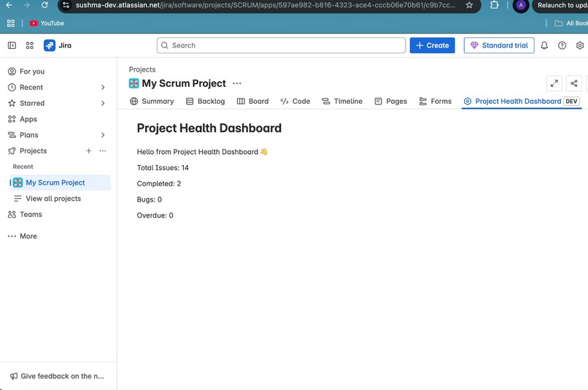Click Relaunch to update button
The height and width of the screenshot is (390, 588).
pos(562,5)
